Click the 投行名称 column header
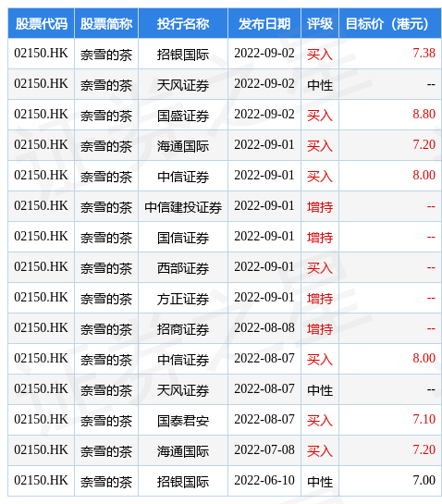Screen dimensions: 442x504 pyautogui.click(x=183, y=24)
